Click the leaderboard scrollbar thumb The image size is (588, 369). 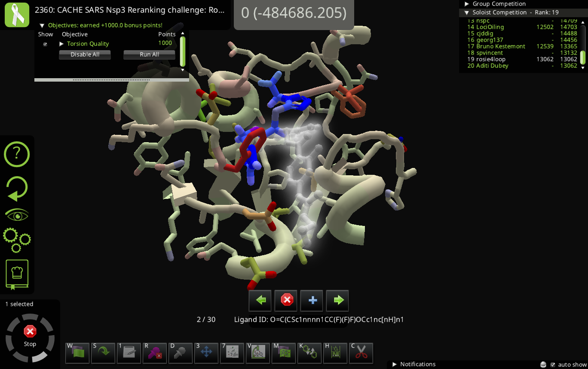583,57
